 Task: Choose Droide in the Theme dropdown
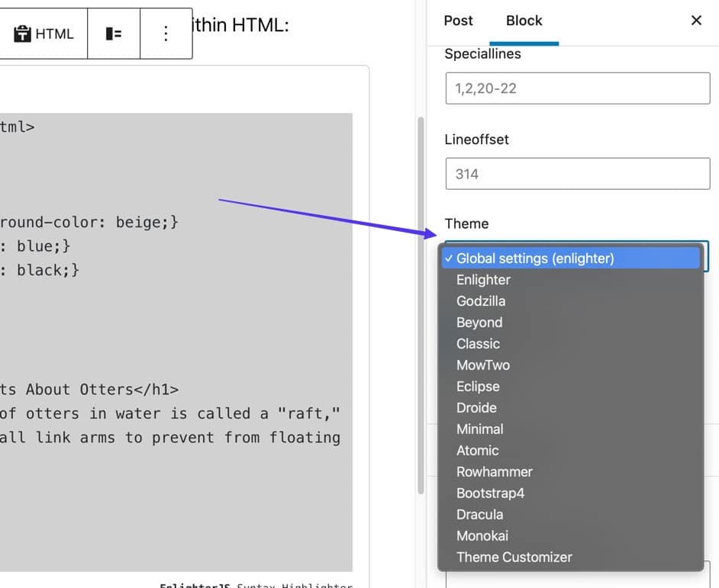[x=476, y=408]
